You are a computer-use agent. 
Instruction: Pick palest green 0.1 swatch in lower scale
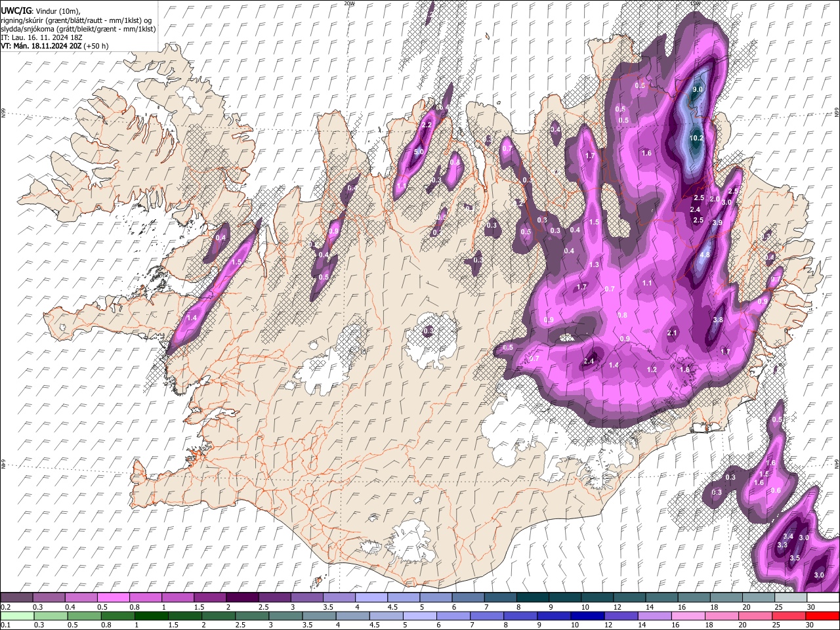click(17, 616)
